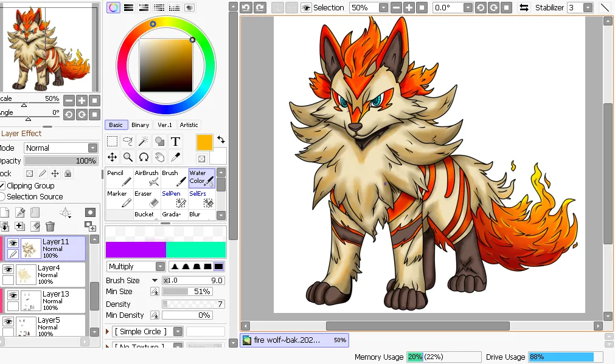Select the Text tool

pos(175,142)
